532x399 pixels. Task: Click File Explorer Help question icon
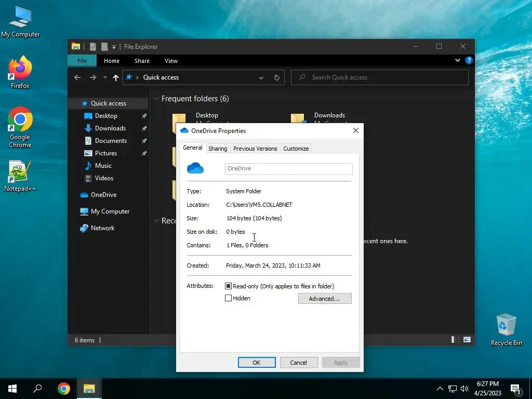tap(469, 60)
